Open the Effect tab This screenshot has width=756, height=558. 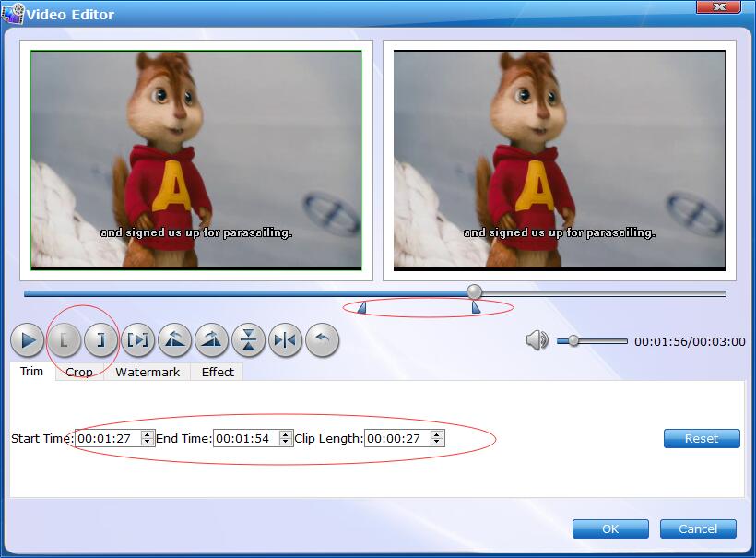coord(218,372)
